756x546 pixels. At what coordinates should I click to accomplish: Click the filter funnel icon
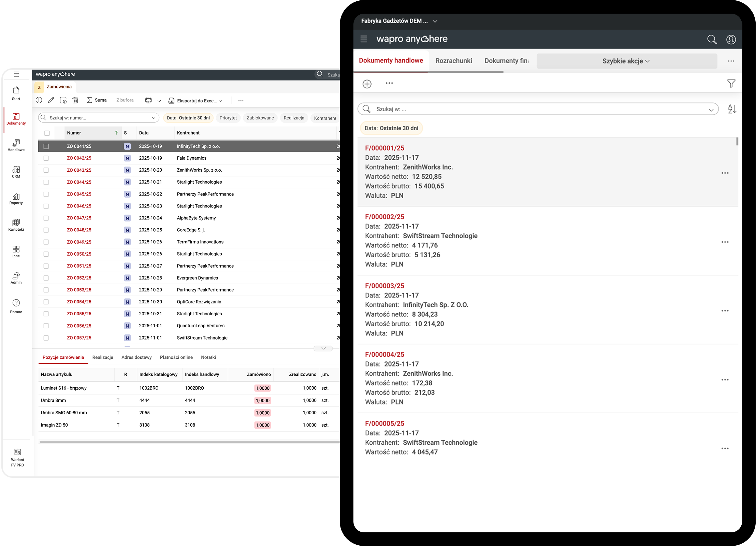click(x=731, y=84)
